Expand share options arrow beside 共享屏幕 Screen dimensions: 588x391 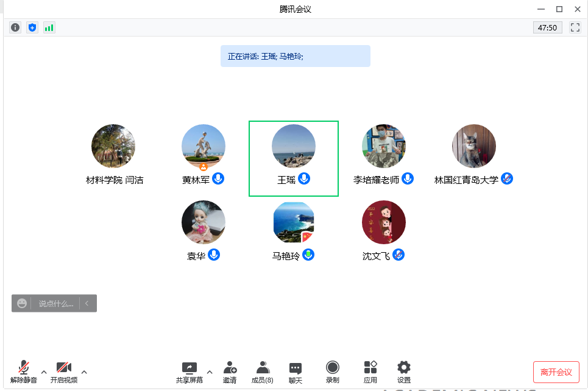(210, 372)
